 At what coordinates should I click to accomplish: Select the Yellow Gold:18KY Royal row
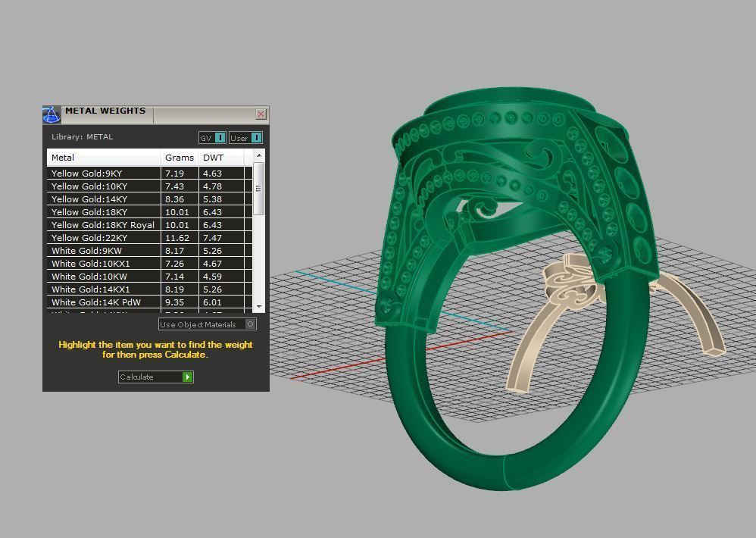tap(149, 225)
